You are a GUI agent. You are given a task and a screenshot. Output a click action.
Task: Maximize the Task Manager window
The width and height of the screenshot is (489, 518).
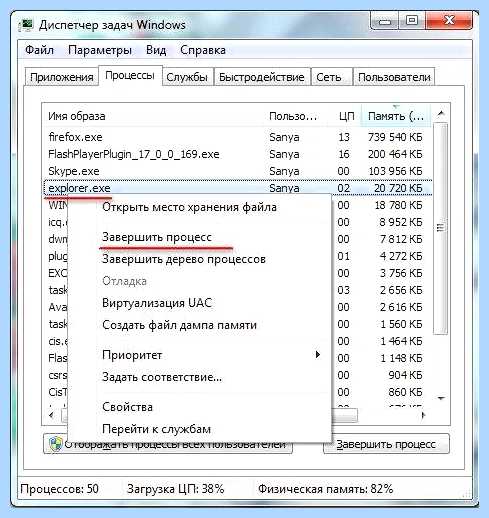412,21
